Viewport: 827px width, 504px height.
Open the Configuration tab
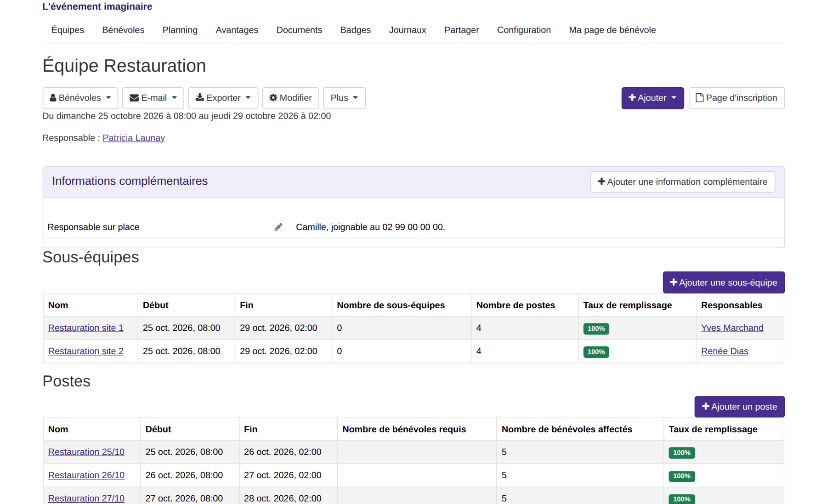pyautogui.click(x=524, y=30)
